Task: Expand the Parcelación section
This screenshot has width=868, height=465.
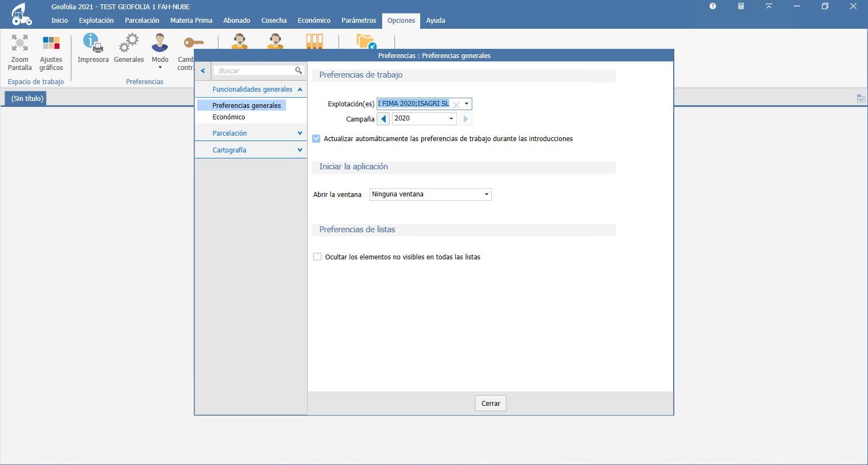Action: (x=300, y=133)
